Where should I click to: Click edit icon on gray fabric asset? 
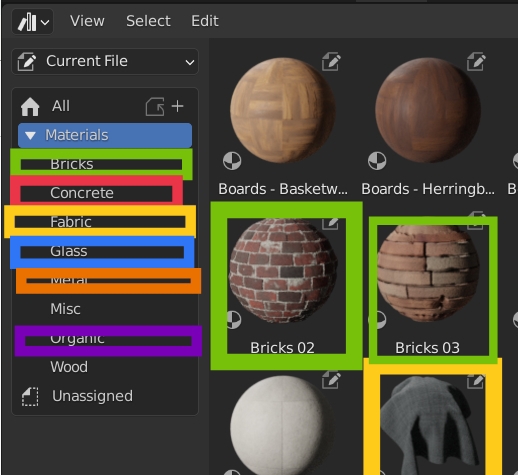[476, 380]
